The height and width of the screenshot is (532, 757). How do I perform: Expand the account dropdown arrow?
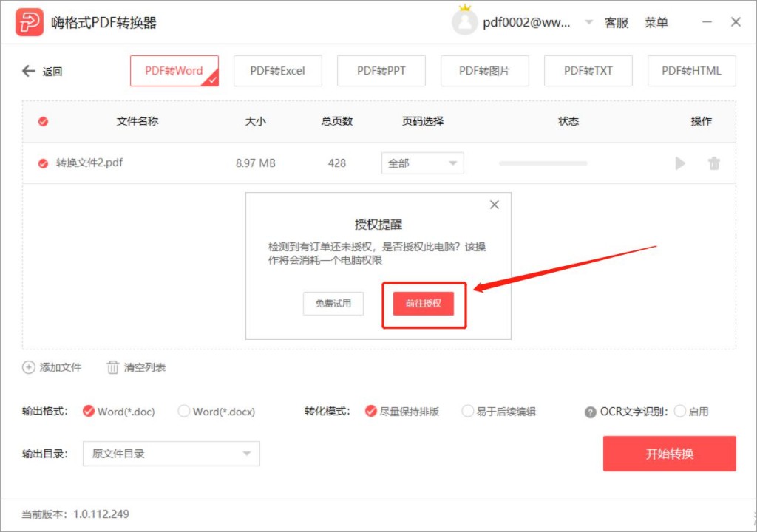tap(588, 21)
